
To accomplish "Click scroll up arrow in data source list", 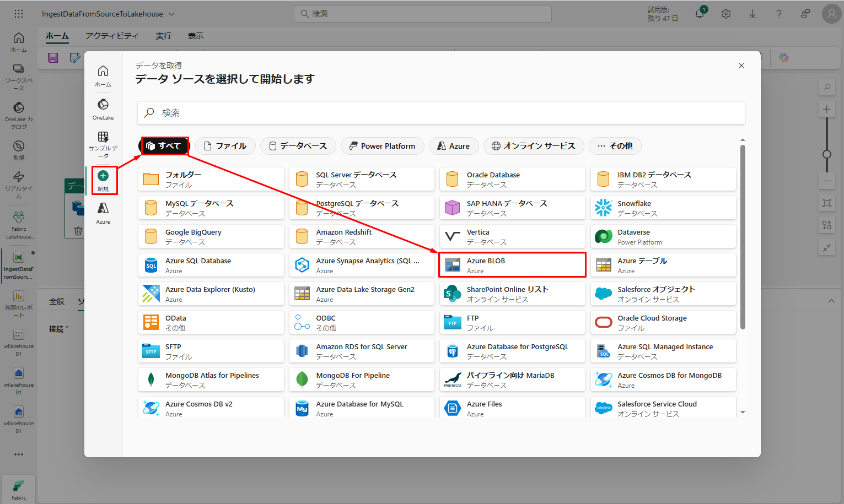I will (743, 140).
